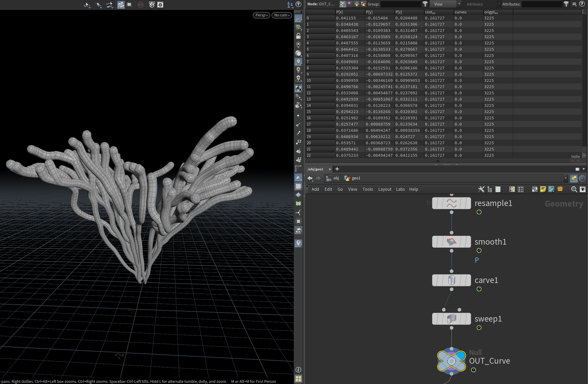
Task: Click the red disabled render circle icon
Action: pyautogui.click(x=141, y=4)
